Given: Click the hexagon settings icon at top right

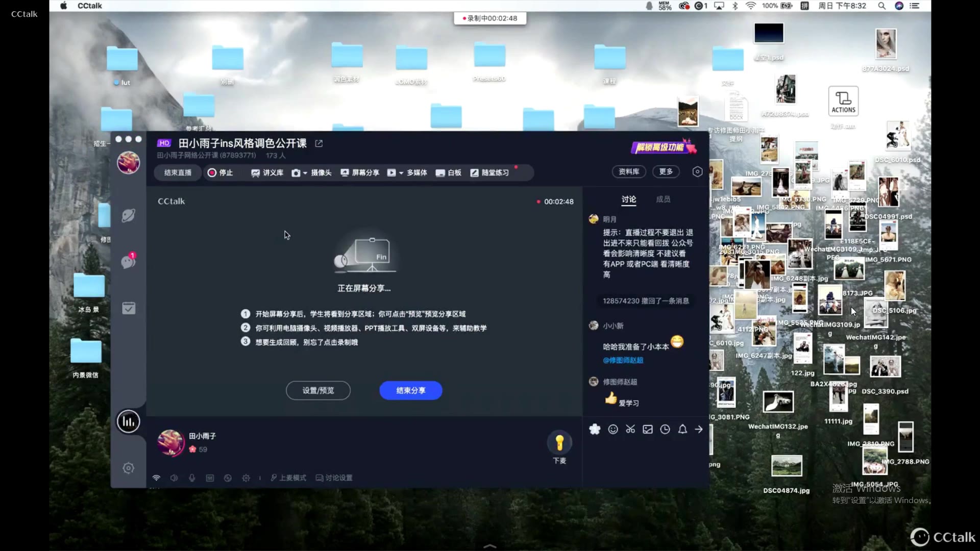Looking at the screenshot, I should (697, 171).
